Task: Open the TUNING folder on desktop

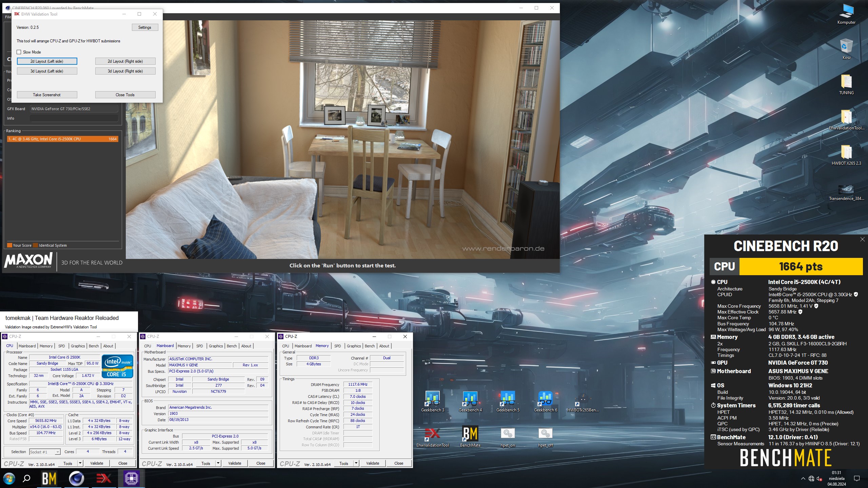Action: (846, 85)
